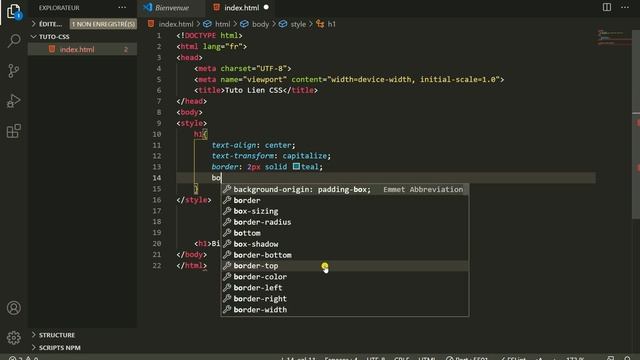This screenshot has width=640, height=360.
Task: Open the Manage settings gear icon
Action: point(14,338)
